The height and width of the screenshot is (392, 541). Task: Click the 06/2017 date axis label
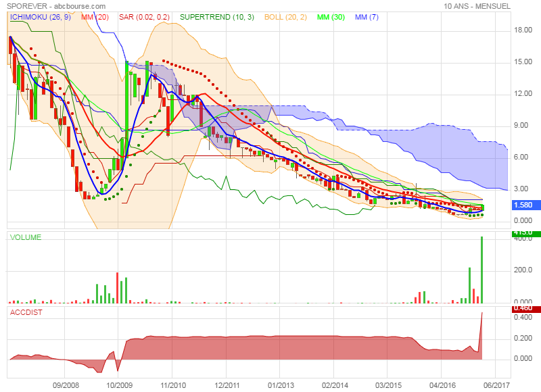496,385
